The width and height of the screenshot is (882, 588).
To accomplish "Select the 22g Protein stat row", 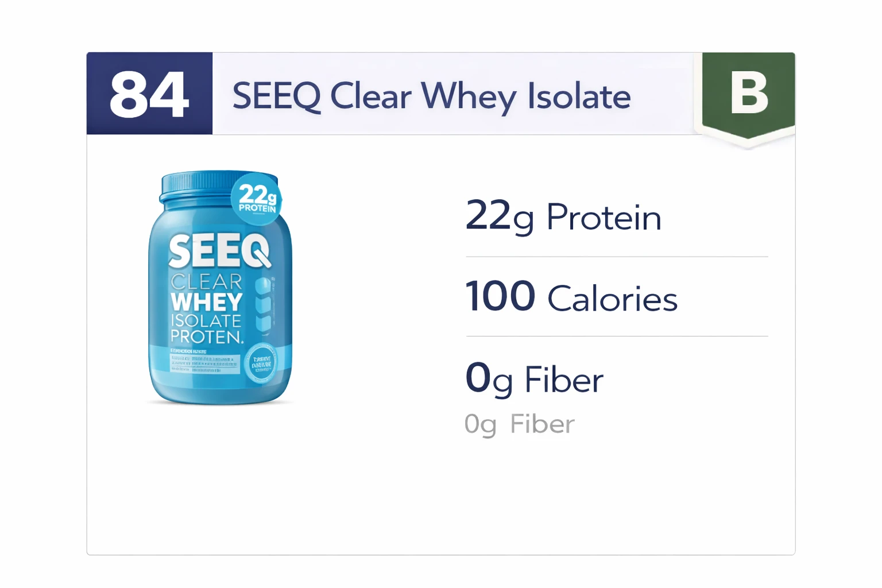I will 563,217.
